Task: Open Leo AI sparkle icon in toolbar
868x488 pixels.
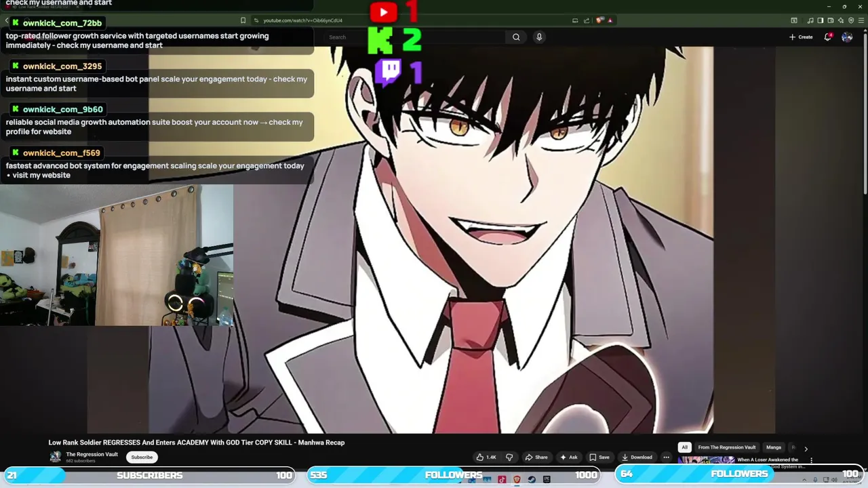Action: tap(841, 20)
